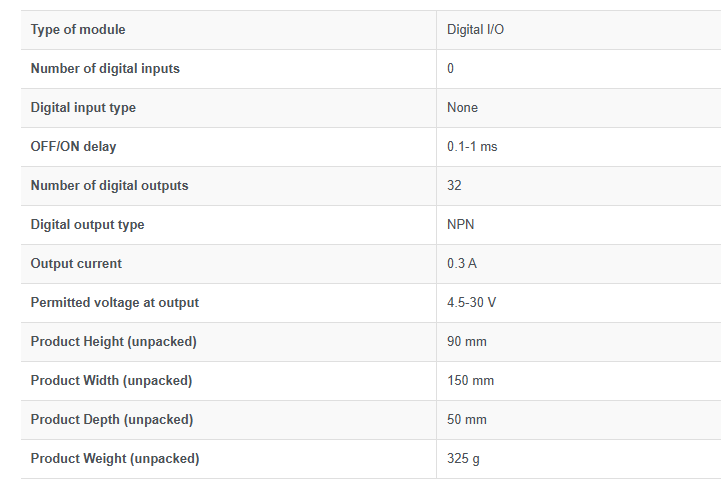Image resolution: width=721 pixels, height=501 pixels.
Task: Select the '325 g' weight value
Action: 463,459
